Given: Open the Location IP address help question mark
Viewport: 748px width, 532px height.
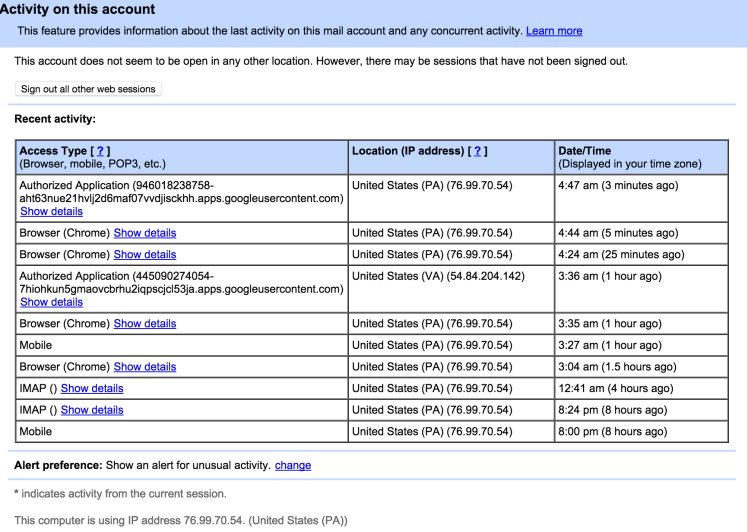Looking at the screenshot, I should [479, 151].
